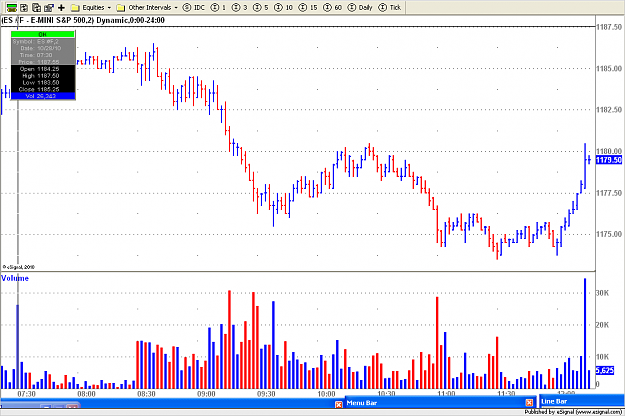Click the 1180.00 price axis label
This screenshot has width=625, height=416.
[x=609, y=151]
